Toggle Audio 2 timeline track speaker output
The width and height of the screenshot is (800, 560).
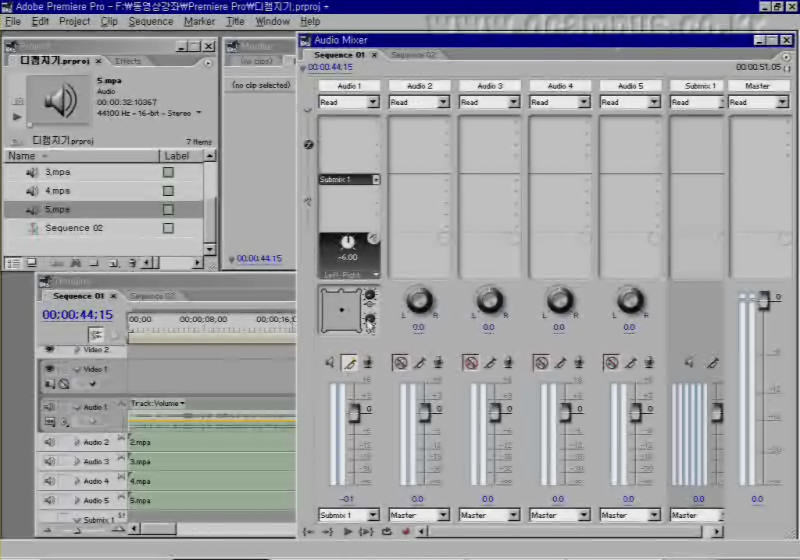pyautogui.click(x=49, y=442)
